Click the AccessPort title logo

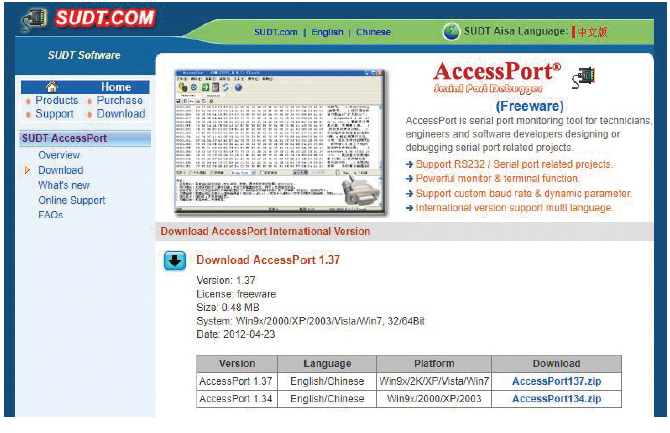click(497, 78)
